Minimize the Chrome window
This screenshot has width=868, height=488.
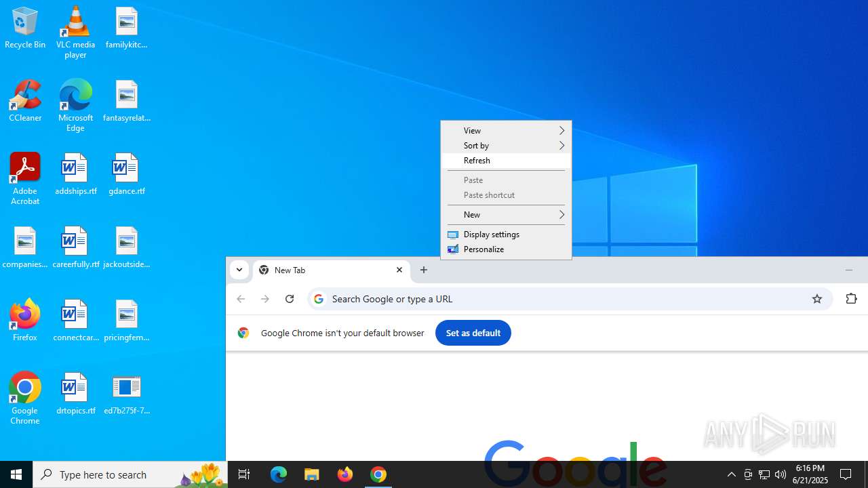click(849, 270)
